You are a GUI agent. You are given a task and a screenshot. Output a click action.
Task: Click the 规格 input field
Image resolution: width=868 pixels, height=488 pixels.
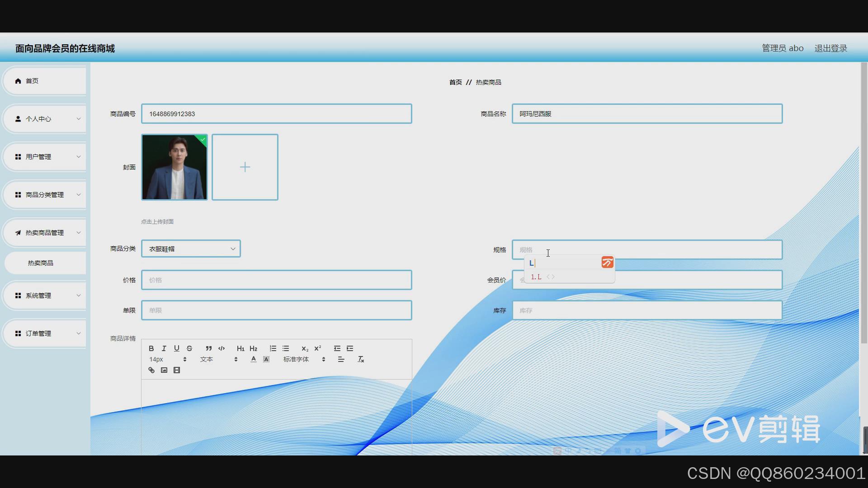(x=647, y=249)
